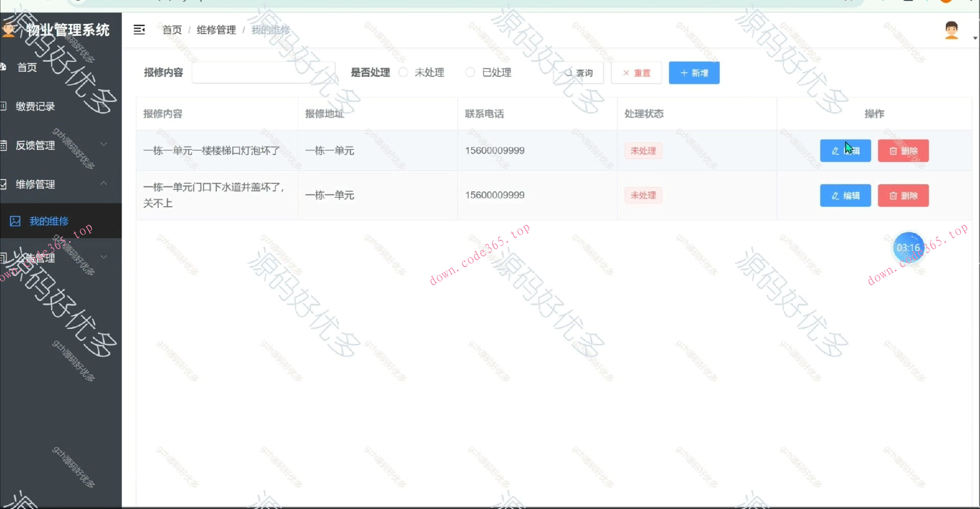
Task: Select the 已处理 radio button
Action: [470, 72]
